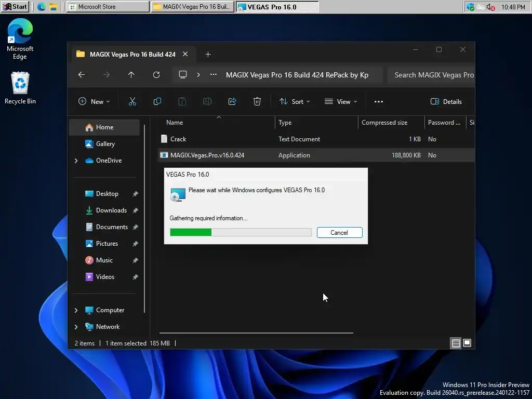
Task: Open Downloads in the navigation pane
Action: coord(104,210)
